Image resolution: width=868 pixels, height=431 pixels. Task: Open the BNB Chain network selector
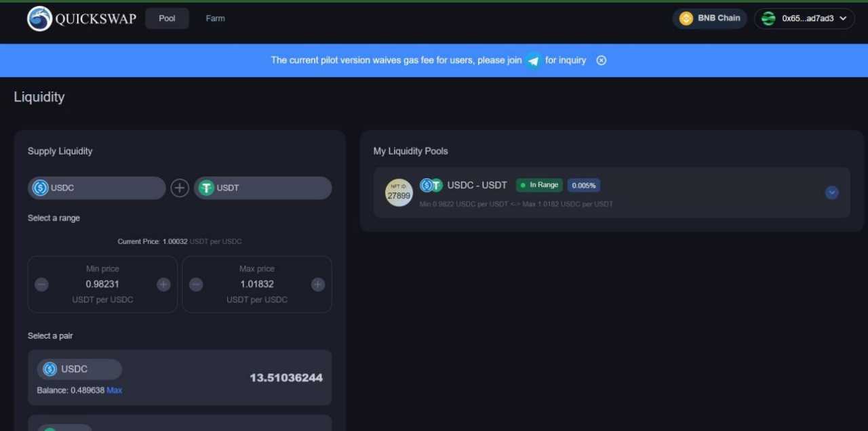click(709, 18)
